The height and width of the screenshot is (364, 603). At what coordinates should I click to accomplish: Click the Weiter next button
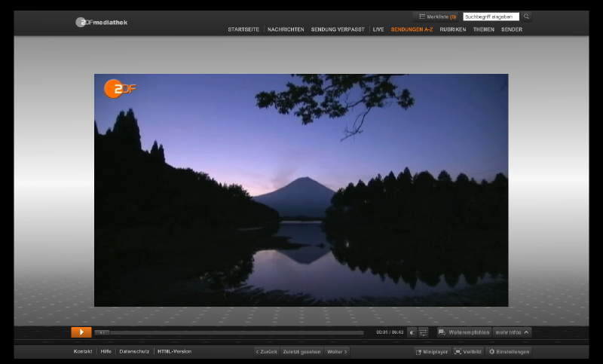[x=337, y=352]
